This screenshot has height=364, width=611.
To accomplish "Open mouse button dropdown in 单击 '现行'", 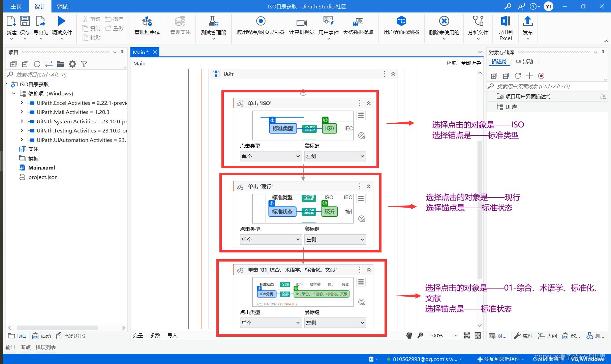I will pos(335,239).
